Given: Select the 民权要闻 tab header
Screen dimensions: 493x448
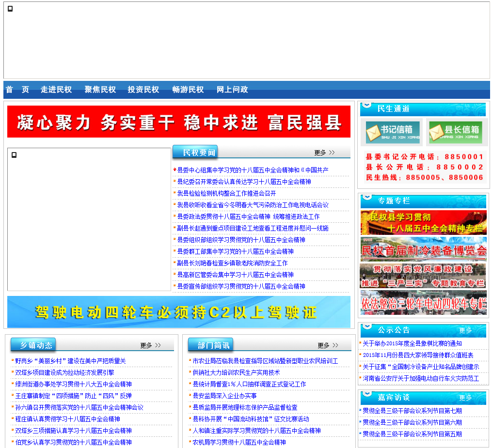Looking at the screenshot, I should pos(195,153).
